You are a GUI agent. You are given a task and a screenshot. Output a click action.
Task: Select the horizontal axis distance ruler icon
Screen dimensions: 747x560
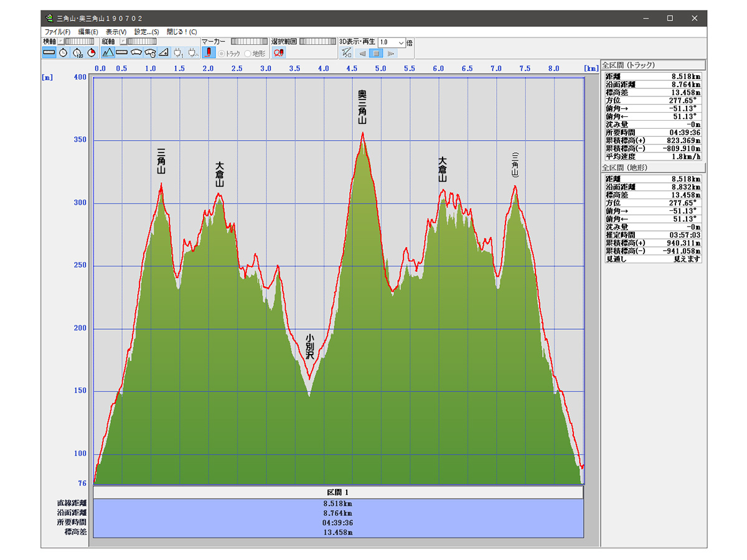[x=49, y=53]
